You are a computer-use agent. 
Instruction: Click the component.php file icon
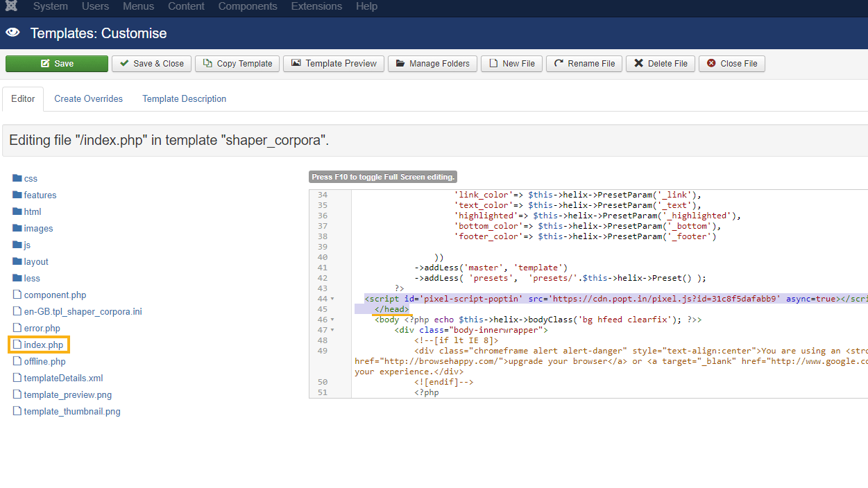point(17,295)
